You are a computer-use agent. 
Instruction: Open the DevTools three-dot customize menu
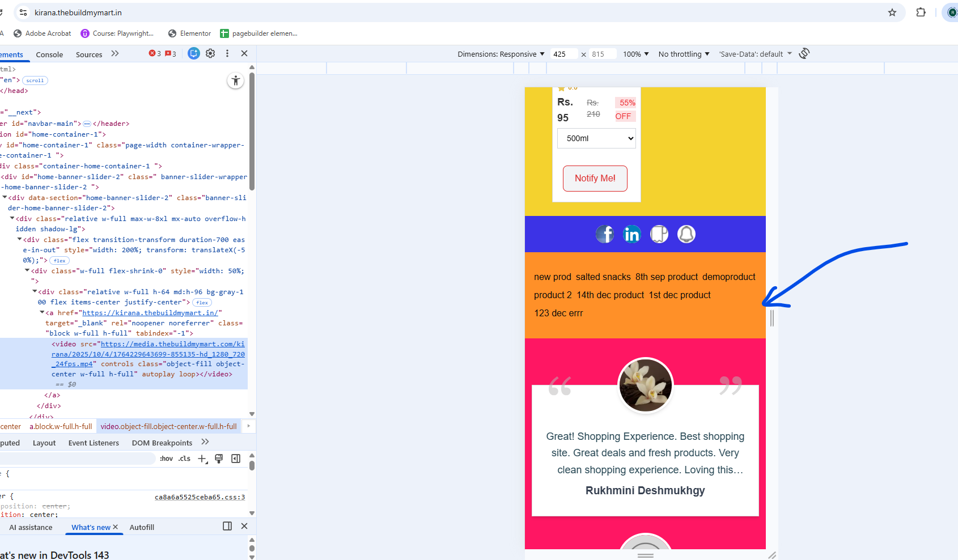(x=227, y=53)
